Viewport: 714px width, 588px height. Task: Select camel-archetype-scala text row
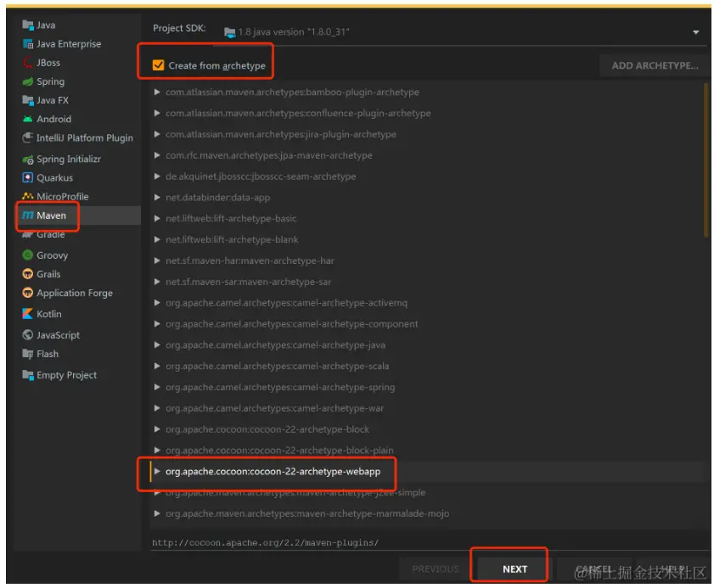[277, 366]
